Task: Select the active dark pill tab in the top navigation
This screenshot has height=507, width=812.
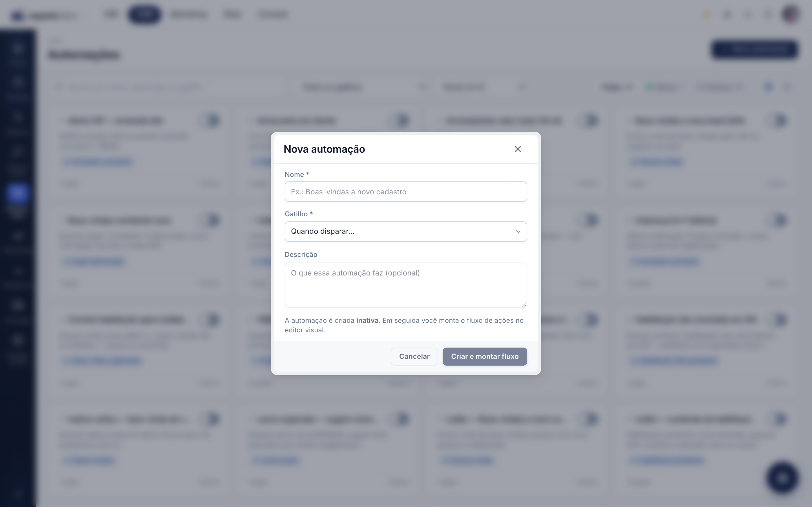Action: click(145, 14)
